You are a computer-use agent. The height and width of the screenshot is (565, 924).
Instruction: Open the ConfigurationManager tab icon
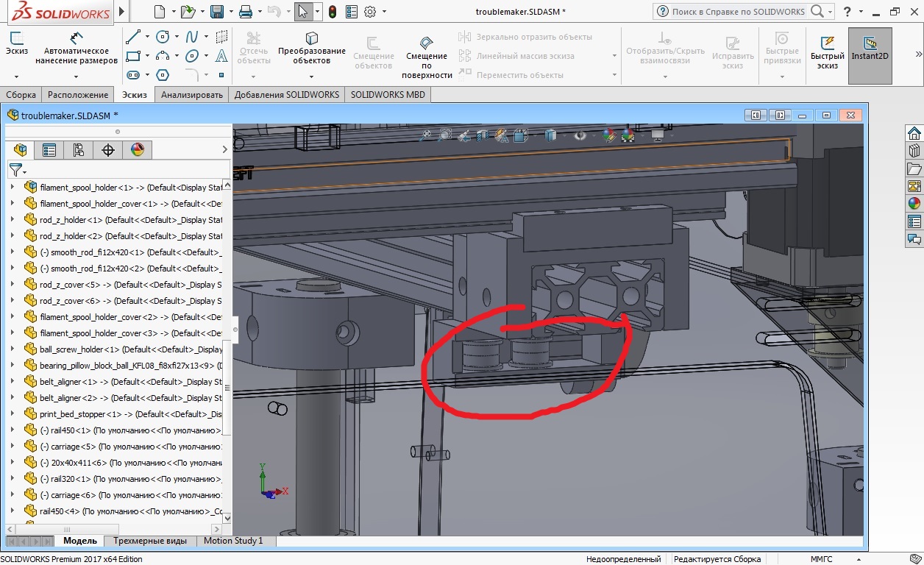[79, 150]
